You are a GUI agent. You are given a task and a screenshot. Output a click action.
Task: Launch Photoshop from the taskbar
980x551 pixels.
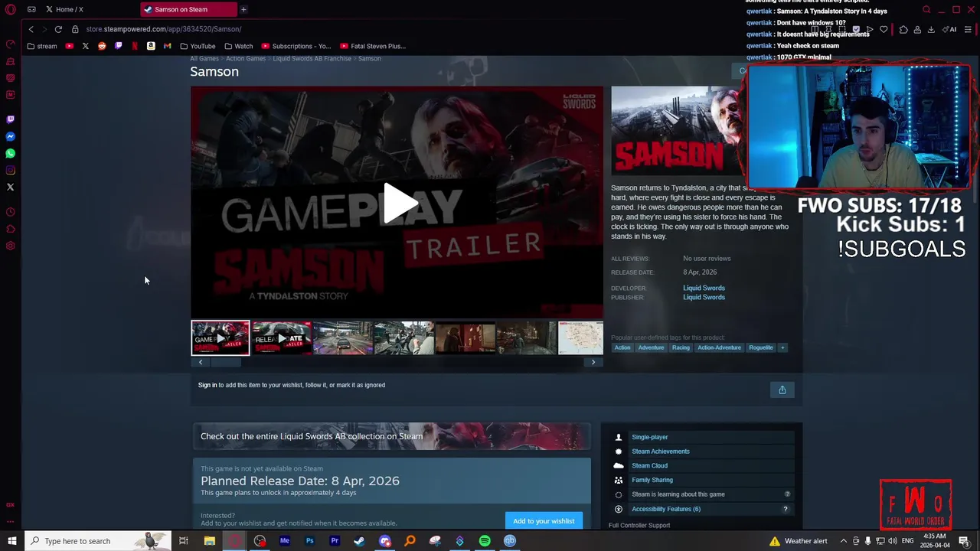pyautogui.click(x=309, y=541)
